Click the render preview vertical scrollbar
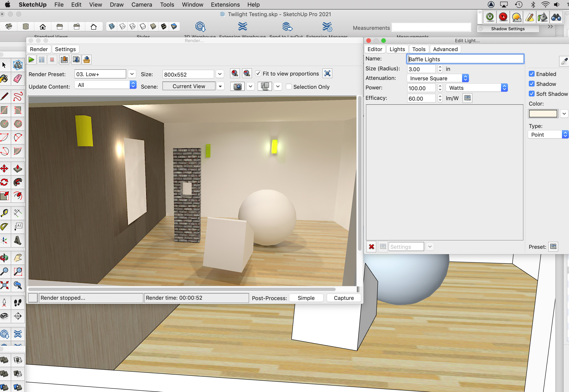 [359, 173]
